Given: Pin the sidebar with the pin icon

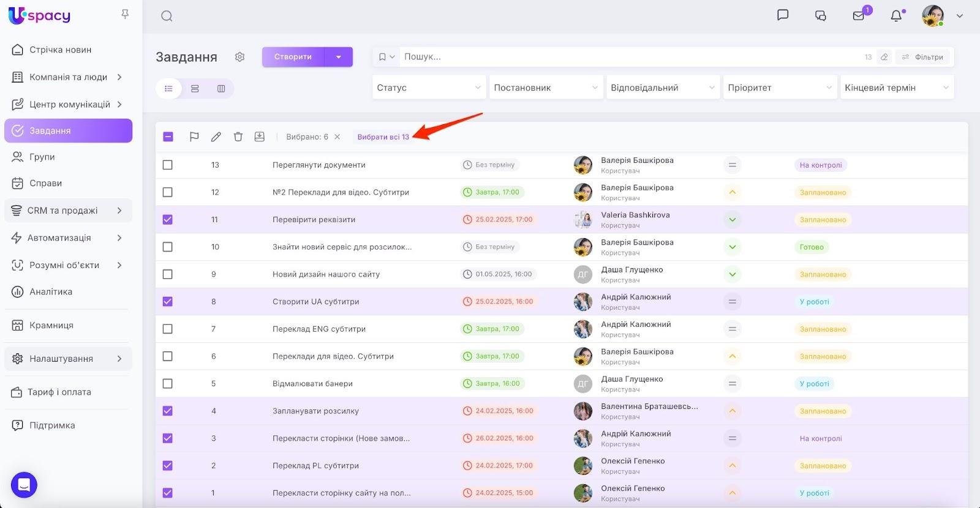Looking at the screenshot, I should [125, 14].
